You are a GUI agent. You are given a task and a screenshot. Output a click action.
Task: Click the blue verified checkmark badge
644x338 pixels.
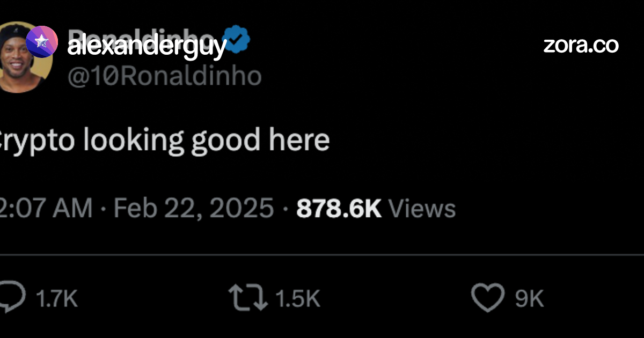coord(236,38)
